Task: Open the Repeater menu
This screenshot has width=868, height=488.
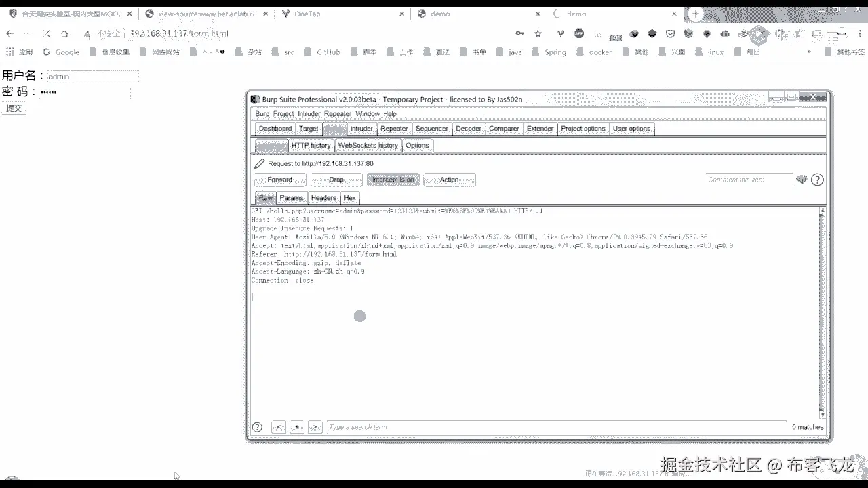Action: click(x=338, y=114)
